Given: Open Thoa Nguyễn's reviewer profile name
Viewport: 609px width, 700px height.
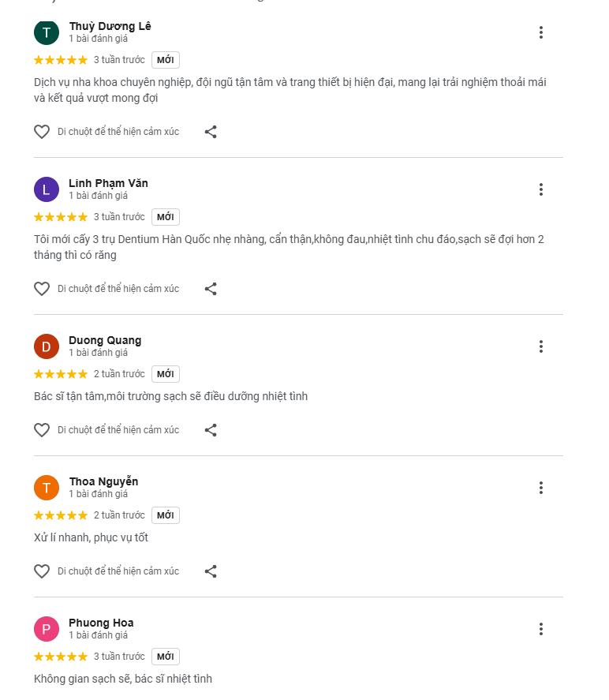Looking at the screenshot, I should tap(103, 481).
